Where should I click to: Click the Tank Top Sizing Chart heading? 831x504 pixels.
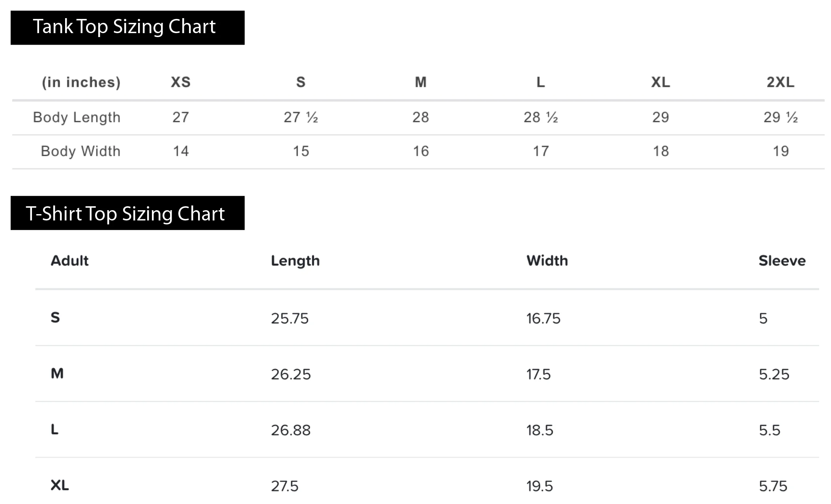click(x=124, y=27)
